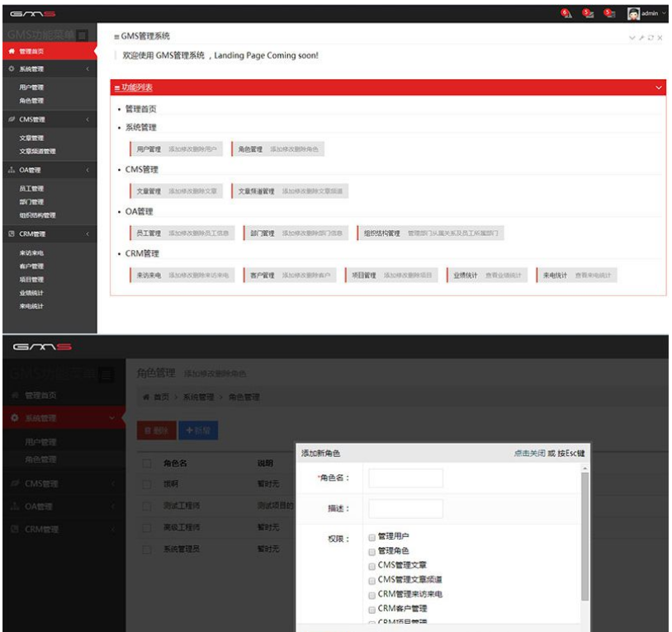Image resolution: width=672 pixels, height=632 pixels.
Task: Open the dropdown arrow next to admin
Action: [664, 13]
